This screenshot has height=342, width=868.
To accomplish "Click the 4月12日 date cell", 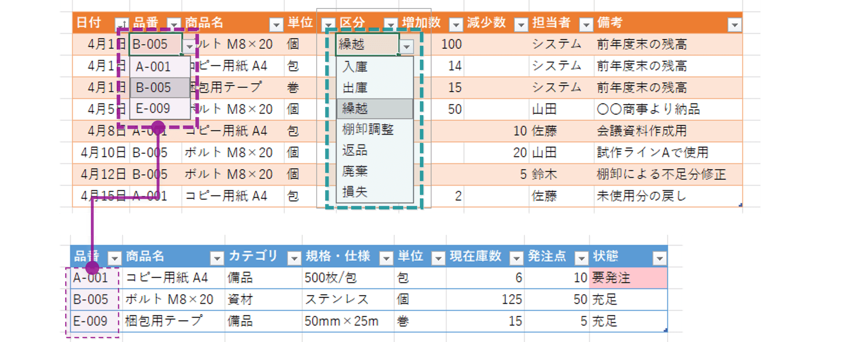I will (x=101, y=174).
